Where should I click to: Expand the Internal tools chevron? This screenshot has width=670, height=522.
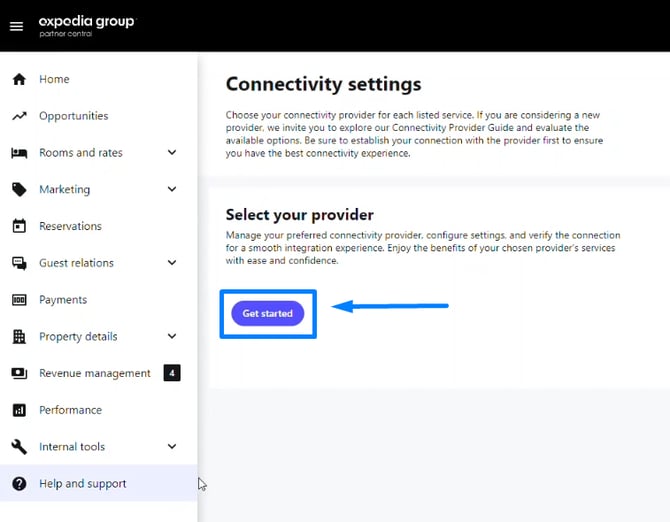tap(172, 447)
